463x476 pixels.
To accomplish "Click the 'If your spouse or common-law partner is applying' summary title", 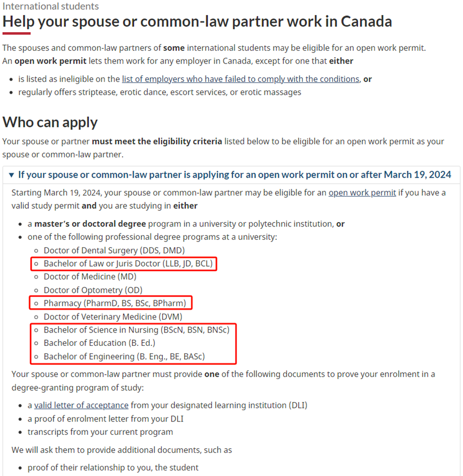I will coord(234,175).
